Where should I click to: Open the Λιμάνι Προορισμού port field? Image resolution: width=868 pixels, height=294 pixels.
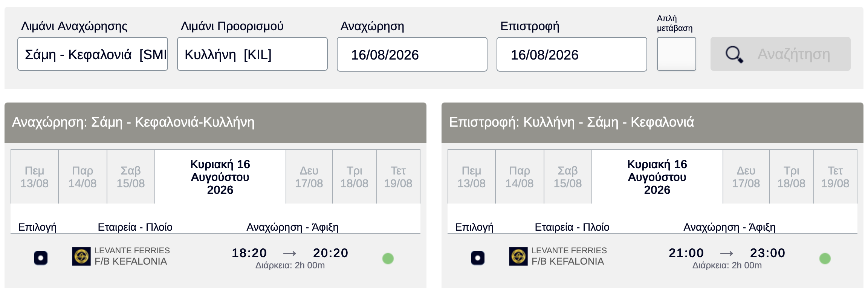point(252,54)
